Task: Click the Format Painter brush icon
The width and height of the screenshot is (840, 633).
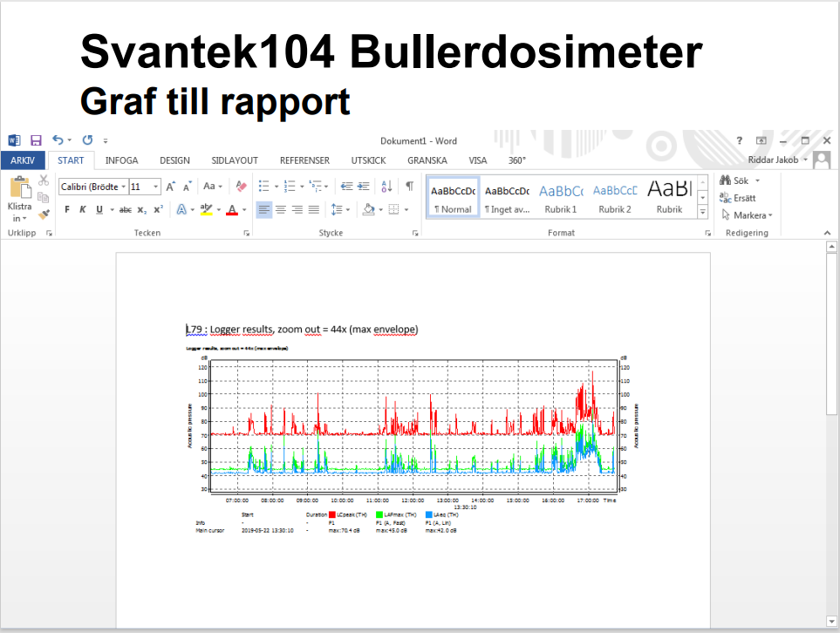Action: 44,213
